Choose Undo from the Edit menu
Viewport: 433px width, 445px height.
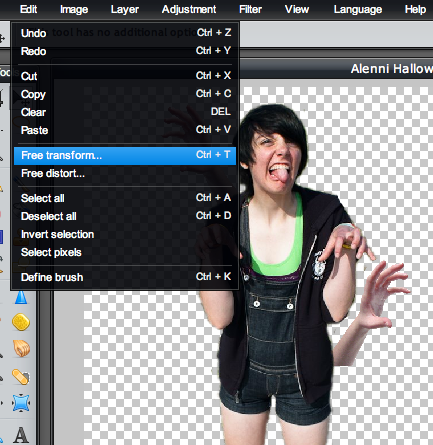click(125, 33)
